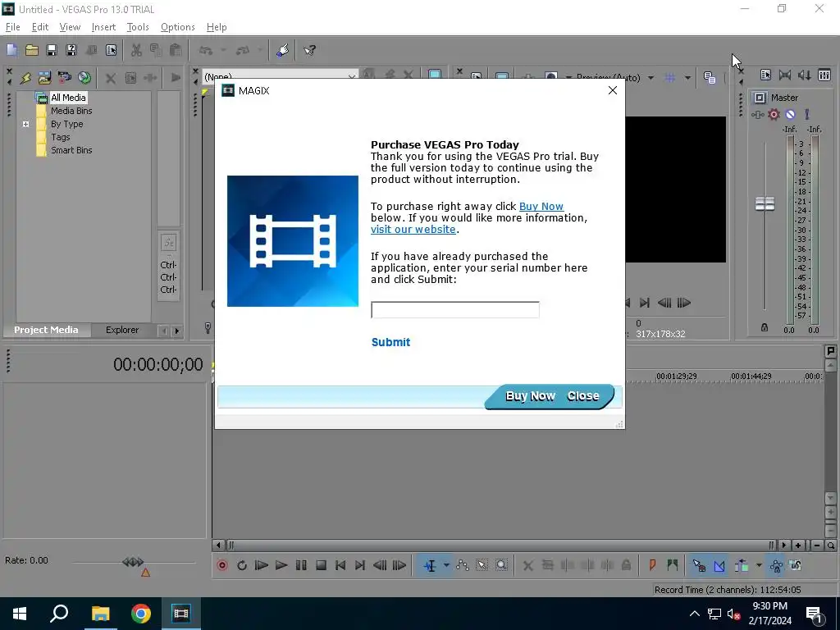Select the Normal Edit tool
This screenshot has width=840, height=630.
coord(430,565)
